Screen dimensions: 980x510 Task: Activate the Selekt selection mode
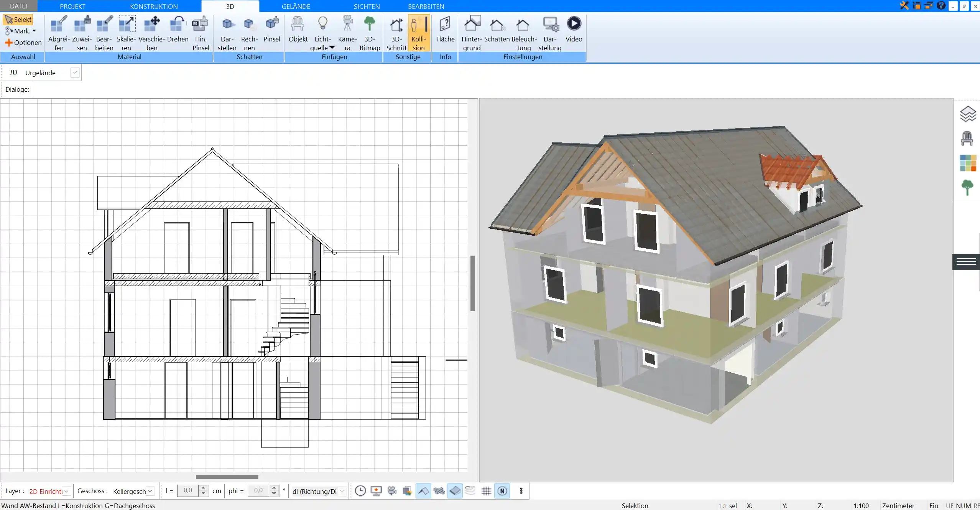(18, 20)
